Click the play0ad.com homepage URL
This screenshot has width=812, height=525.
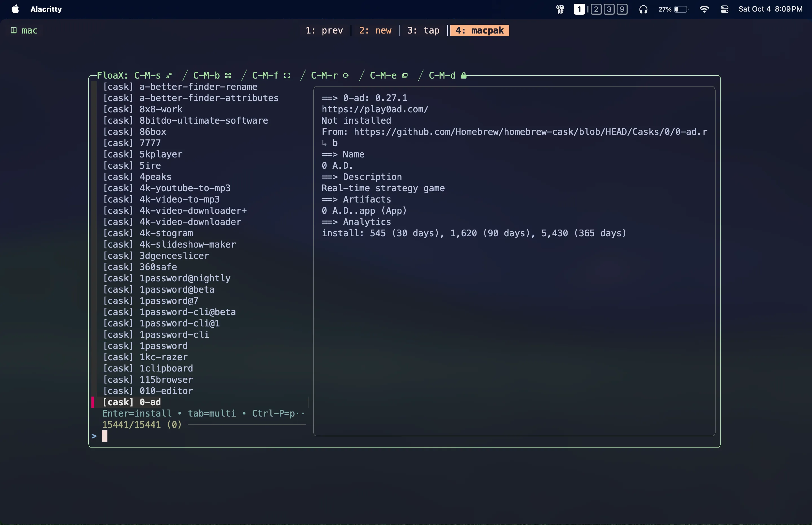point(375,110)
